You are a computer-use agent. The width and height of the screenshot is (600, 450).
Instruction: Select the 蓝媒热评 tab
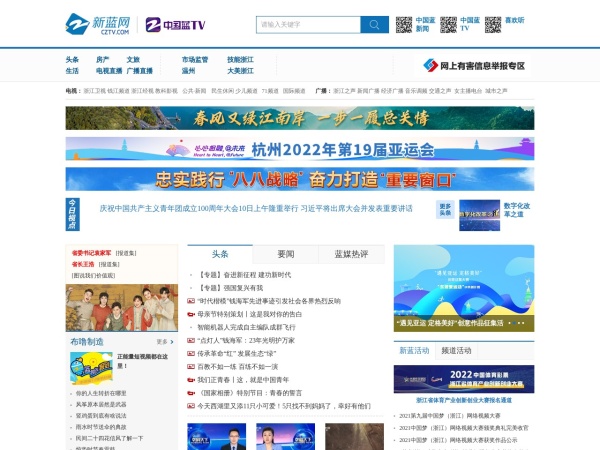(351, 254)
